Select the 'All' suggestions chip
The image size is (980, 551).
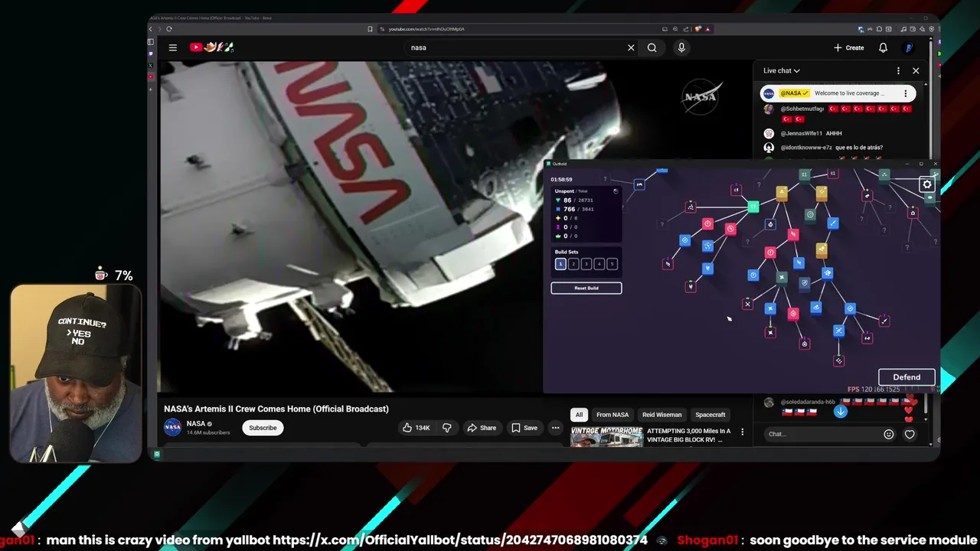(x=579, y=415)
